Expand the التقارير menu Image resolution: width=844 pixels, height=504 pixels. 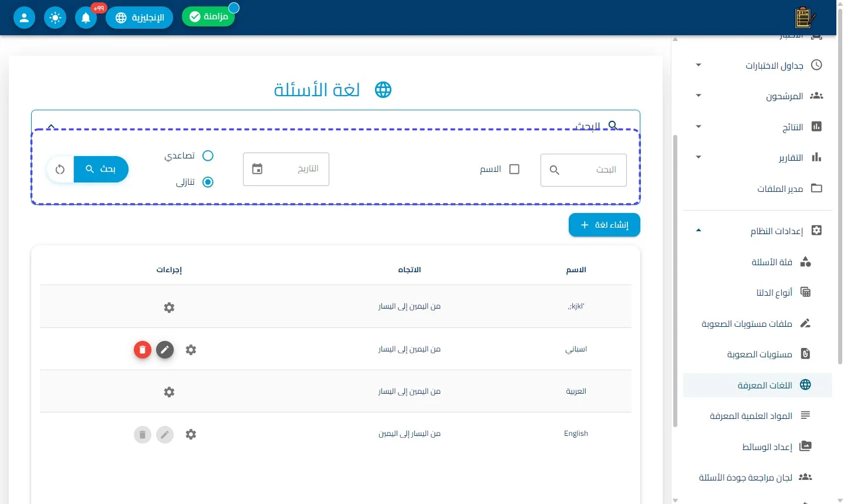pyautogui.click(x=698, y=157)
